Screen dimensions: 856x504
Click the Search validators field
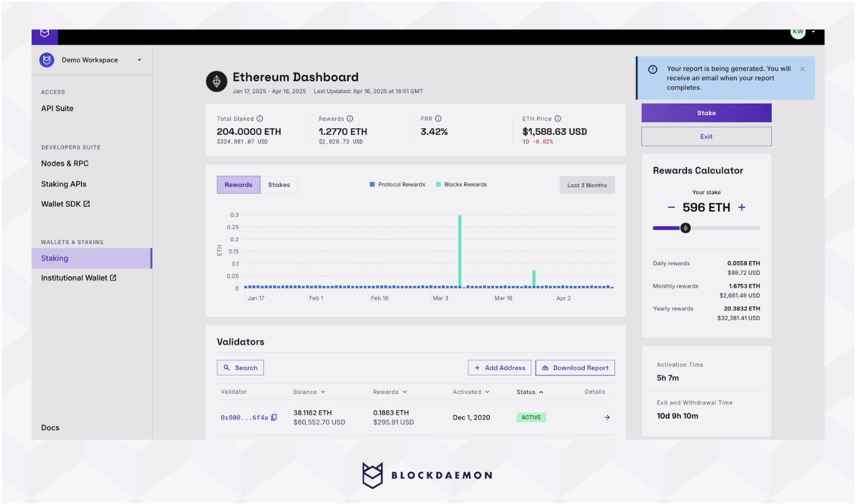pos(240,368)
